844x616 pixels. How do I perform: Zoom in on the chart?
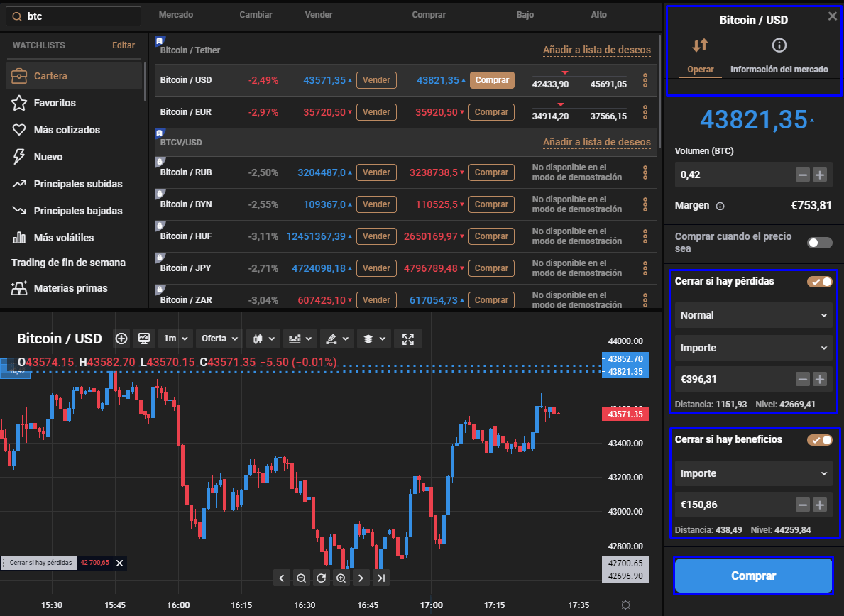point(341,578)
